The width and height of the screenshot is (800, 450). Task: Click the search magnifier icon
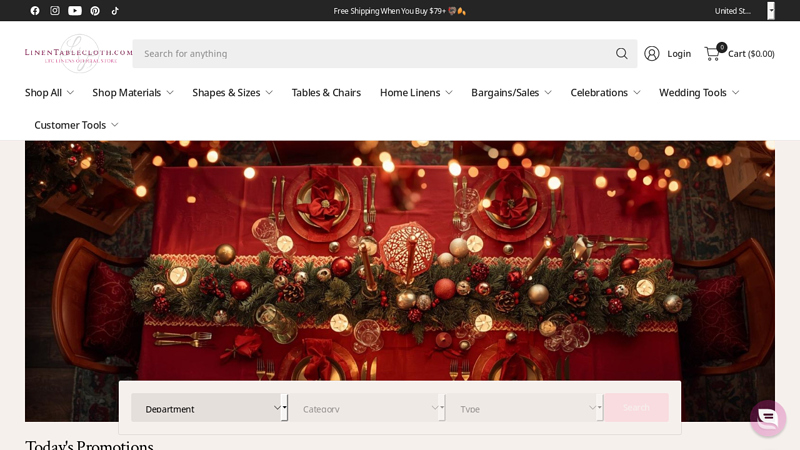pyautogui.click(x=622, y=54)
